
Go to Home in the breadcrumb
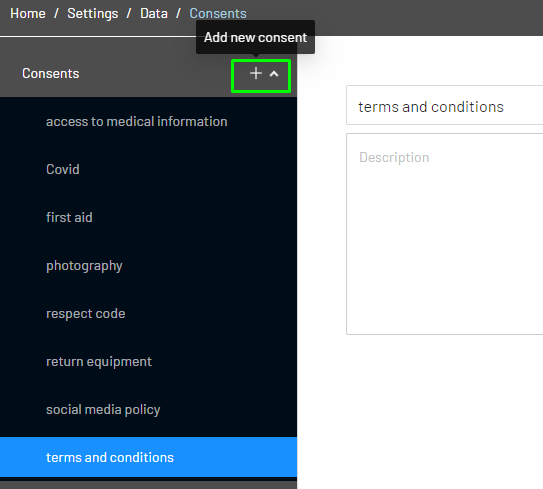point(28,14)
